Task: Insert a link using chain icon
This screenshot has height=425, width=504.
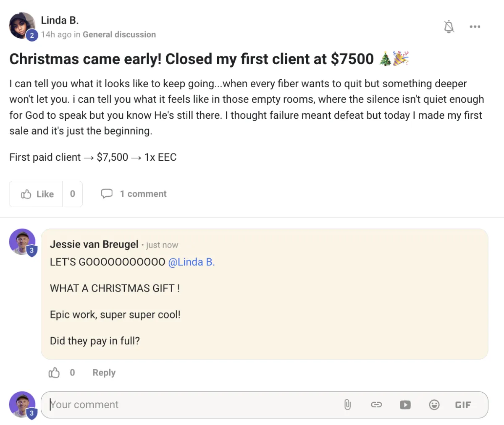Action: [x=376, y=405]
